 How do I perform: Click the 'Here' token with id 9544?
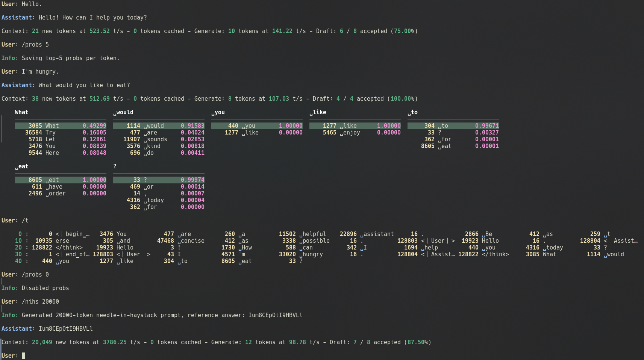coord(61,153)
